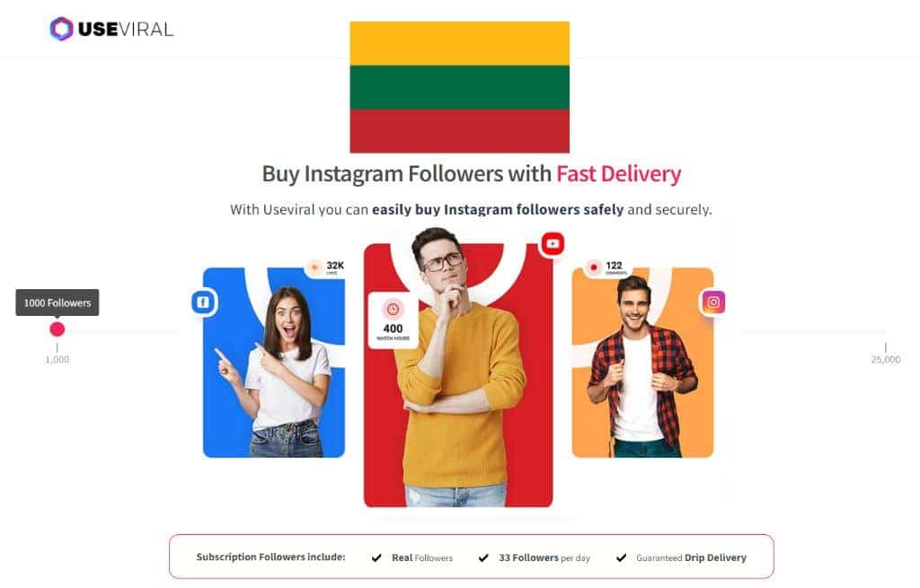Image resolution: width=920 pixels, height=588 pixels.
Task: Click the Lithuanian flag image
Action: (459, 87)
